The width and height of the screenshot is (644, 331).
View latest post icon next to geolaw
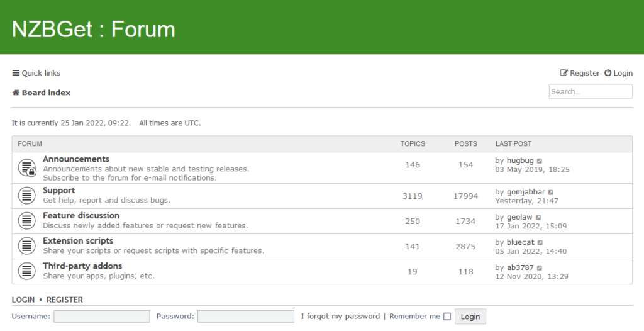[538, 218]
